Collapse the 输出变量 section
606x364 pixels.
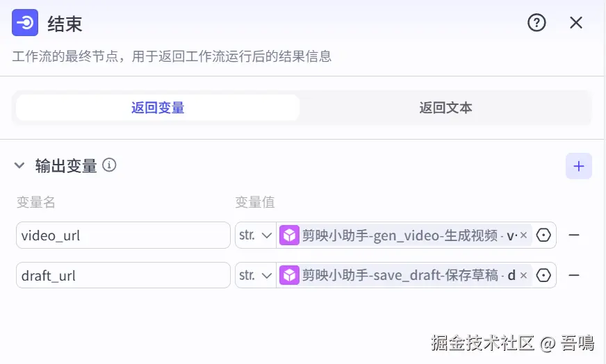click(19, 166)
